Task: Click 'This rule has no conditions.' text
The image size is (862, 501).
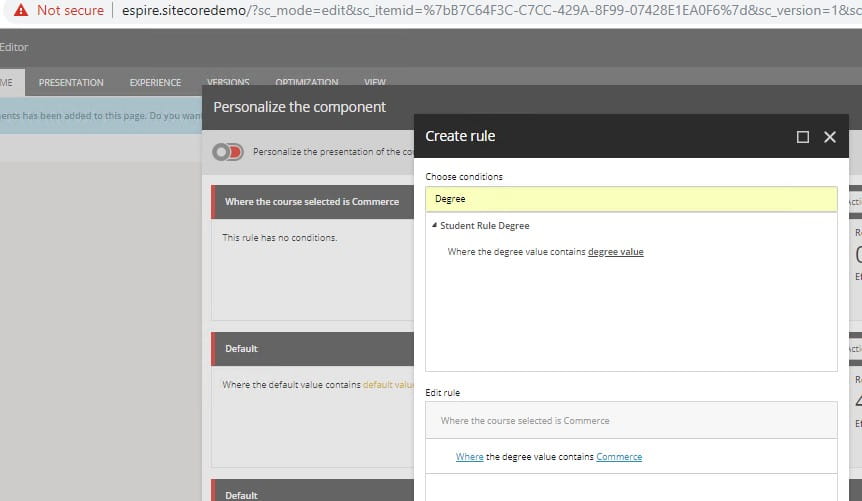Action: (x=280, y=238)
